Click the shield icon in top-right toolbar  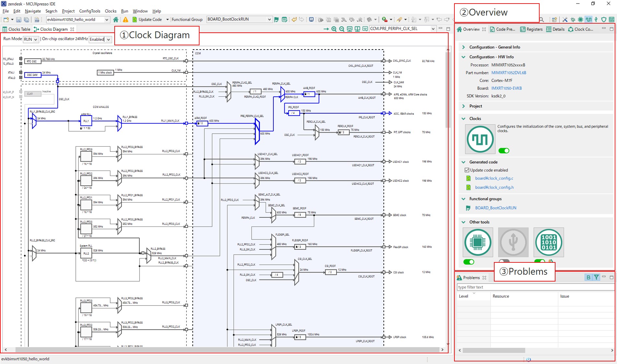coord(604,19)
